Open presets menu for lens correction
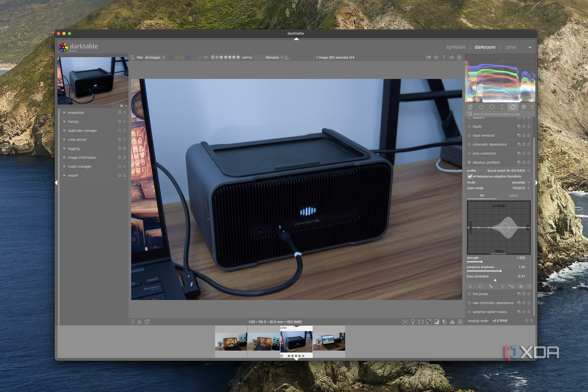588x392 pixels. click(x=529, y=153)
